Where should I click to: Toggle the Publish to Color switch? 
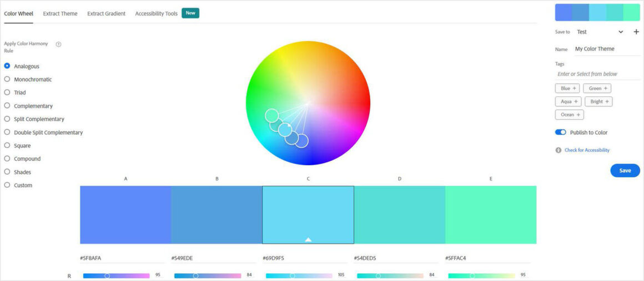(x=561, y=132)
